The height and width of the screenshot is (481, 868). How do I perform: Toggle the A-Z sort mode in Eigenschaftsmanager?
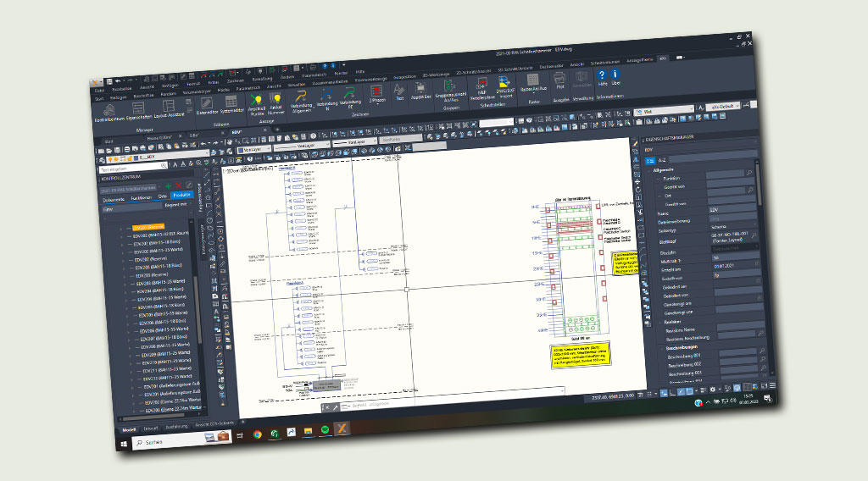coord(662,158)
